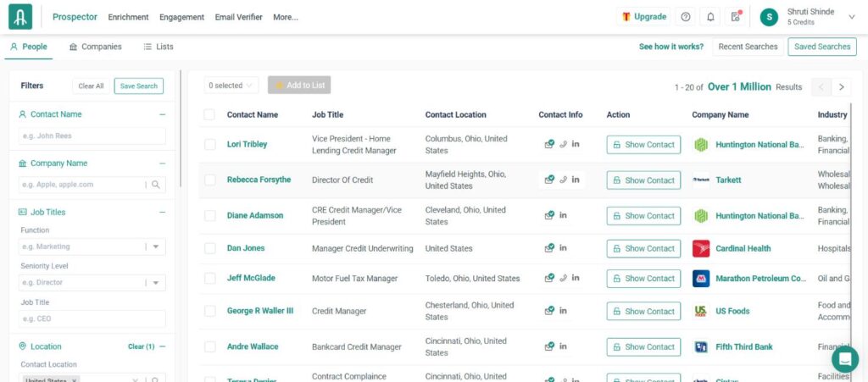This screenshot has width=868, height=382.
Task: Open the chat support bubble
Action: tap(845, 359)
